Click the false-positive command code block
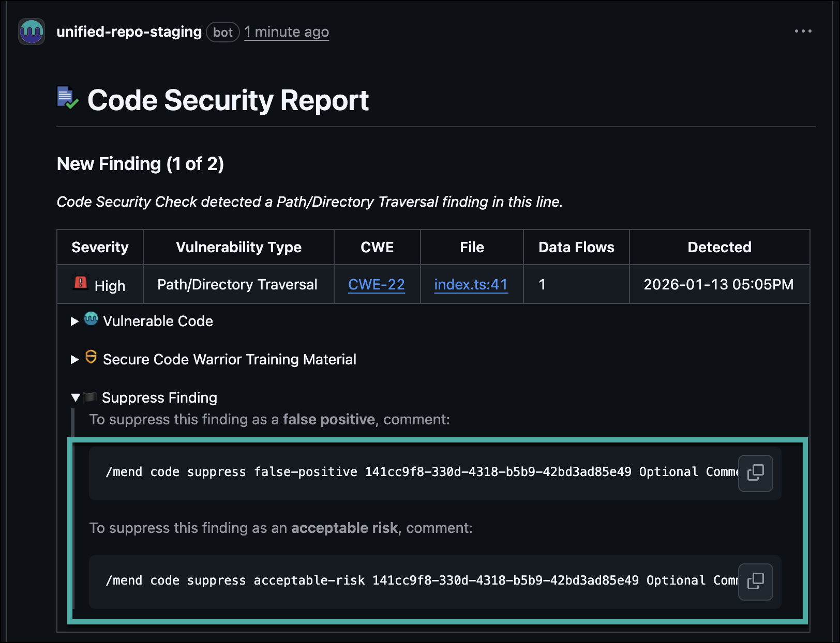 pyautogui.click(x=414, y=472)
